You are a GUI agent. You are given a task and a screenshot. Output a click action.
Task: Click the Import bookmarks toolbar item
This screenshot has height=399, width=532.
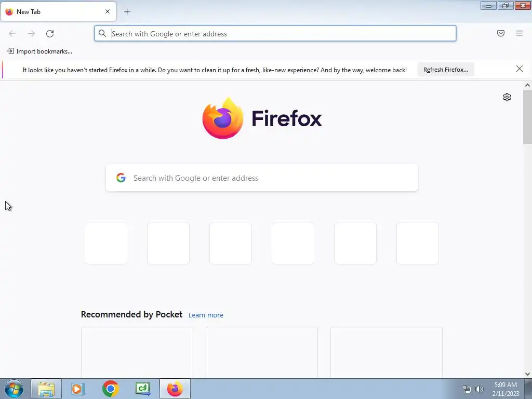point(39,51)
